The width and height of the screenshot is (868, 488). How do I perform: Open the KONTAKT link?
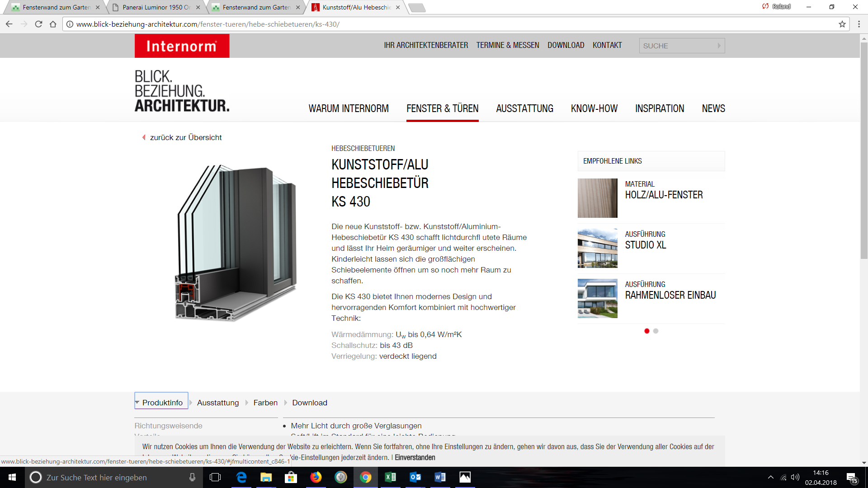607,45
